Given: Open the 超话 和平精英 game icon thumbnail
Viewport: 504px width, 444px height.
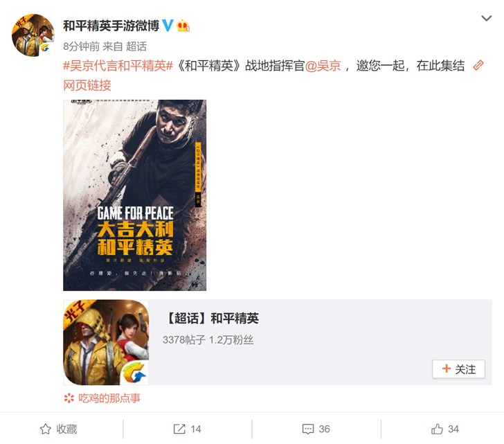Looking at the screenshot, I should 106,342.
